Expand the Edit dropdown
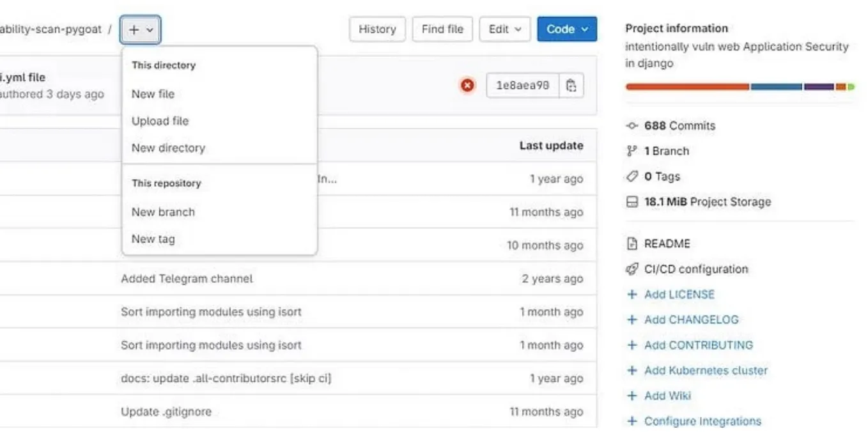The image size is (868, 434). point(504,29)
